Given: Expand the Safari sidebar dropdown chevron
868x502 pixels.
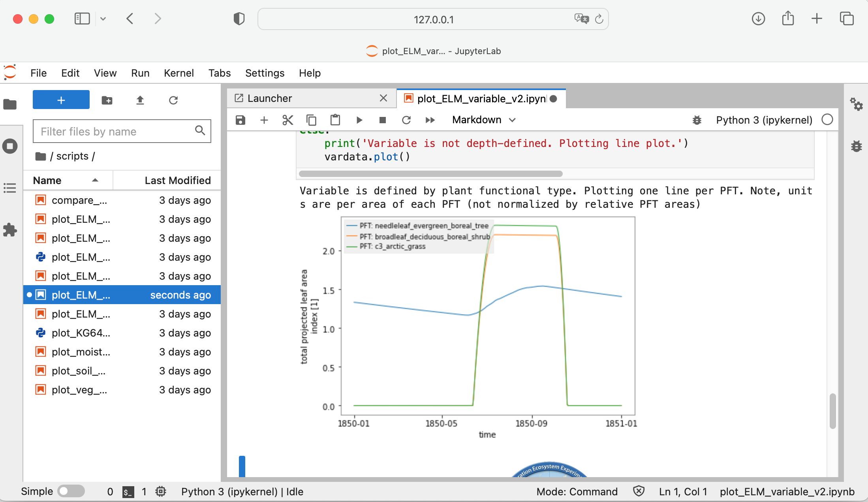Looking at the screenshot, I should pyautogui.click(x=103, y=19).
